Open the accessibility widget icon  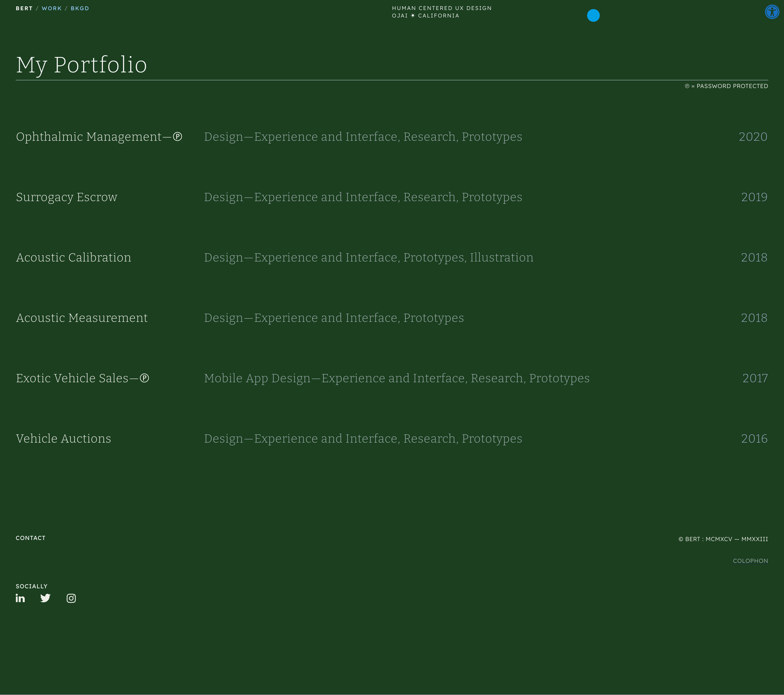click(x=772, y=12)
